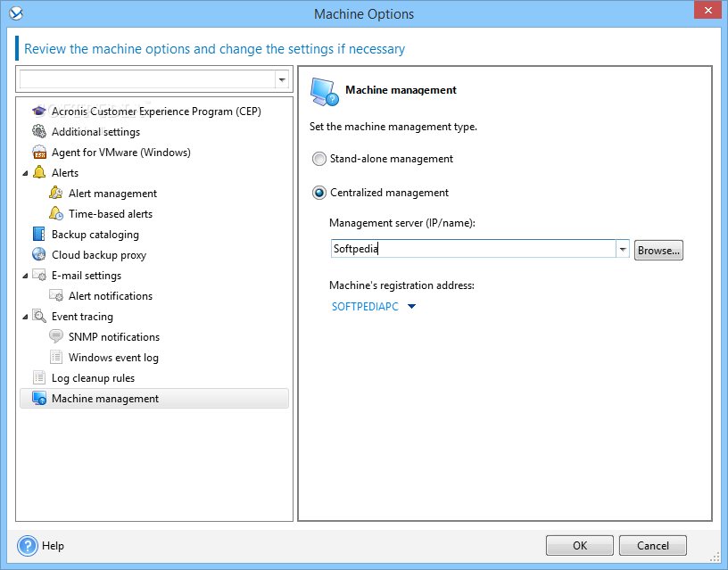The height and width of the screenshot is (570, 728).
Task: Open Acronis Customer Experience Program (CEP) options
Action: 156,112
